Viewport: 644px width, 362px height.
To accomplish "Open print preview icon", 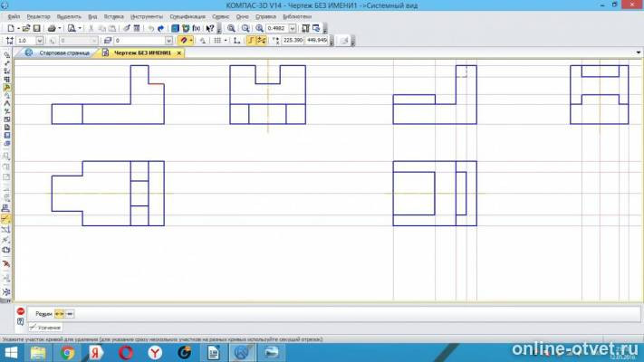I will tap(72, 28).
